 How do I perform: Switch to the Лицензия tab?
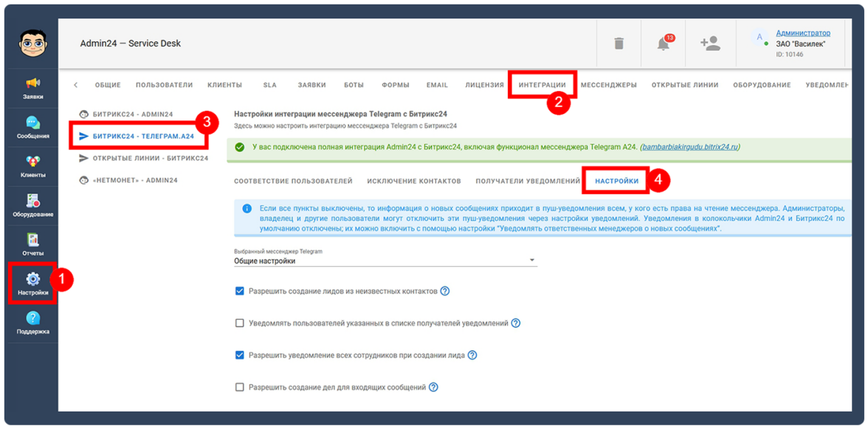[484, 85]
